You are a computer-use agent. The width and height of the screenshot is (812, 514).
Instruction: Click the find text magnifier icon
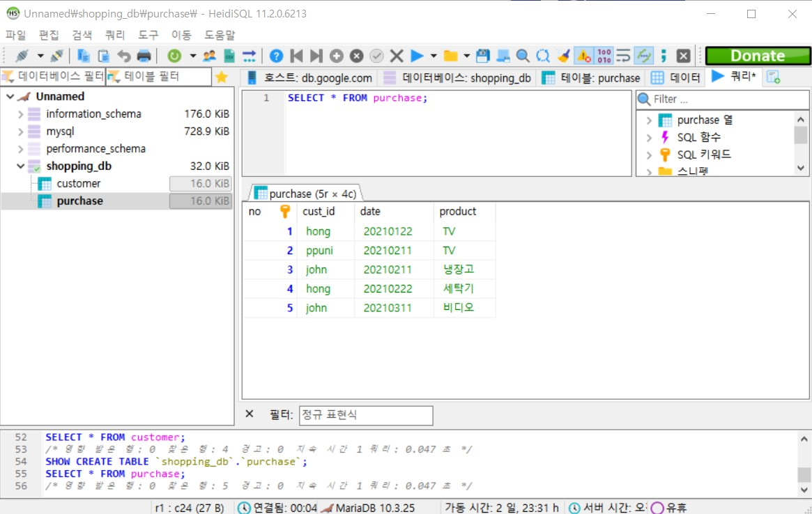click(523, 56)
